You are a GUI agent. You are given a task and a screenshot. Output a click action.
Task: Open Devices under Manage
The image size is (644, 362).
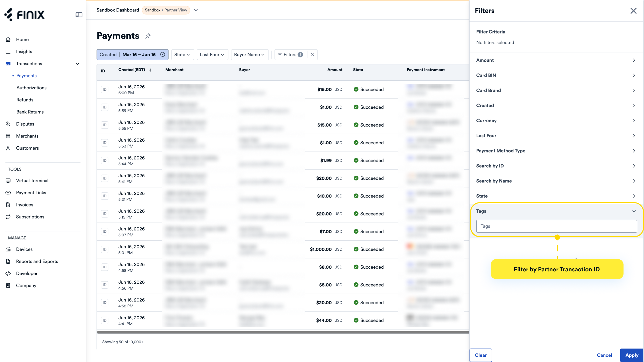click(x=24, y=249)
